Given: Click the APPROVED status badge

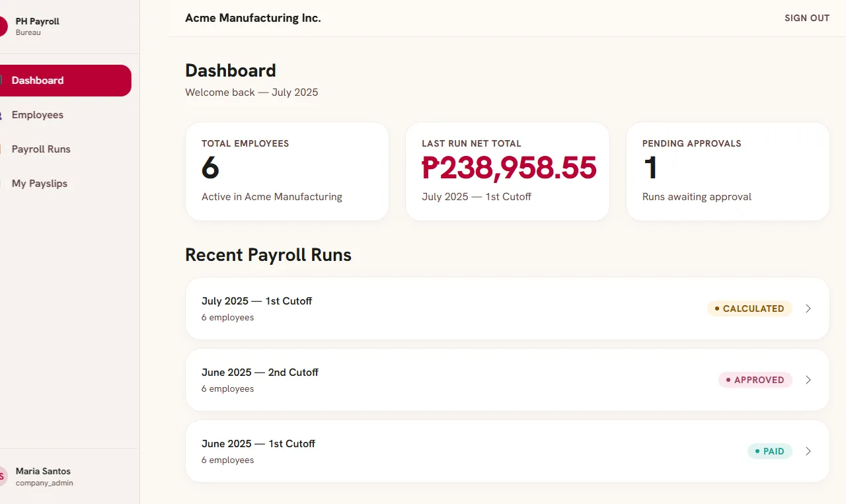Looking at the screenshot, I should pyautogui.click(x=755, y=380).
